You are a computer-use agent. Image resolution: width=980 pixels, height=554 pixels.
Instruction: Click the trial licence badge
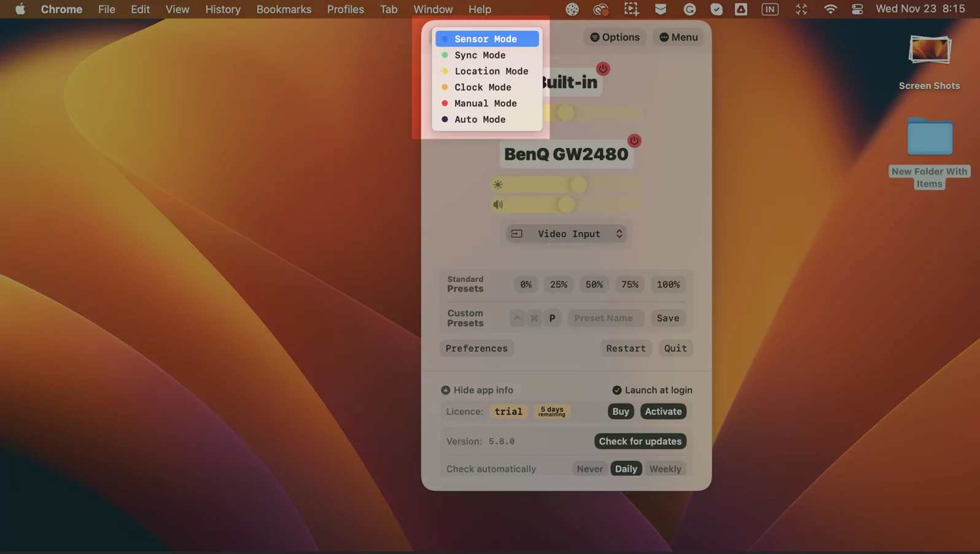tap(508, 412)
